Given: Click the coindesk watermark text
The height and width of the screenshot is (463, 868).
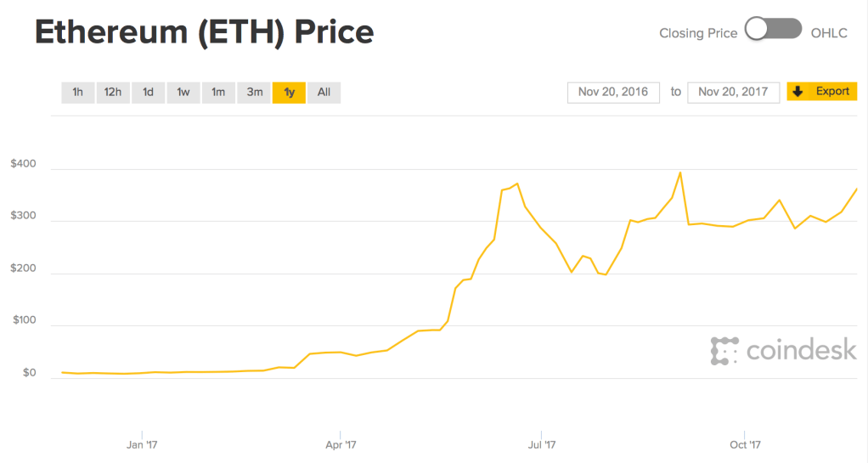Looking at the screenshot, I should [801, 350].
